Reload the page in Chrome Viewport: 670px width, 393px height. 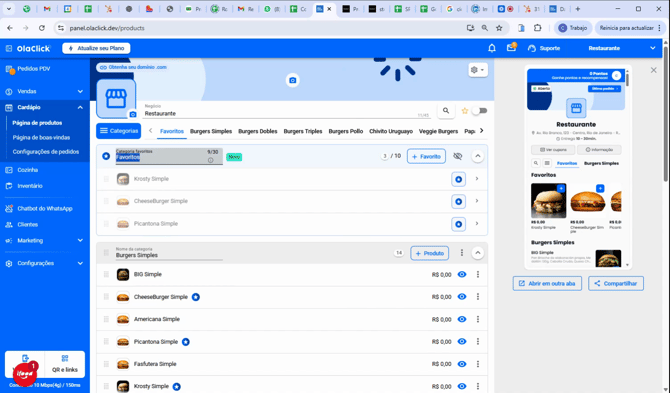[x=41, y=28]
